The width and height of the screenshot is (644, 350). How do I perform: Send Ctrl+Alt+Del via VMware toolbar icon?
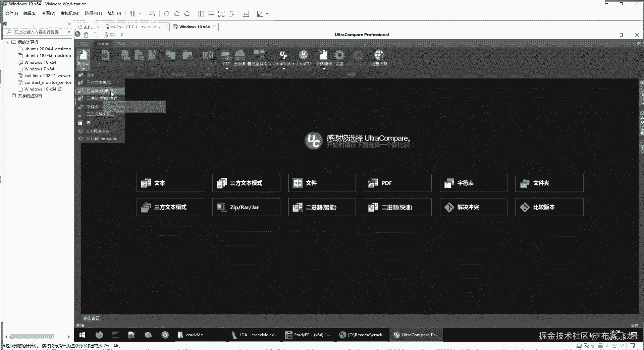(152, 14)
